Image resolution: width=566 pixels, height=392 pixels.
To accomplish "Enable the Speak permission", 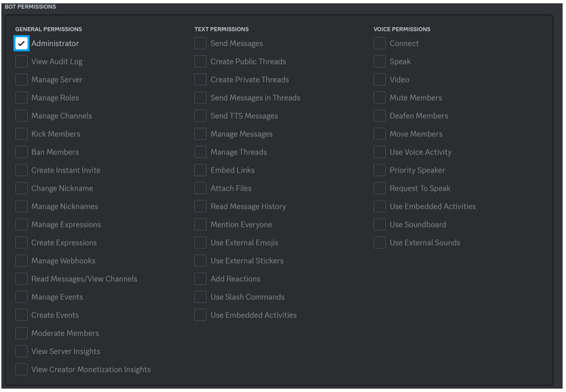I will click(380, 62).
